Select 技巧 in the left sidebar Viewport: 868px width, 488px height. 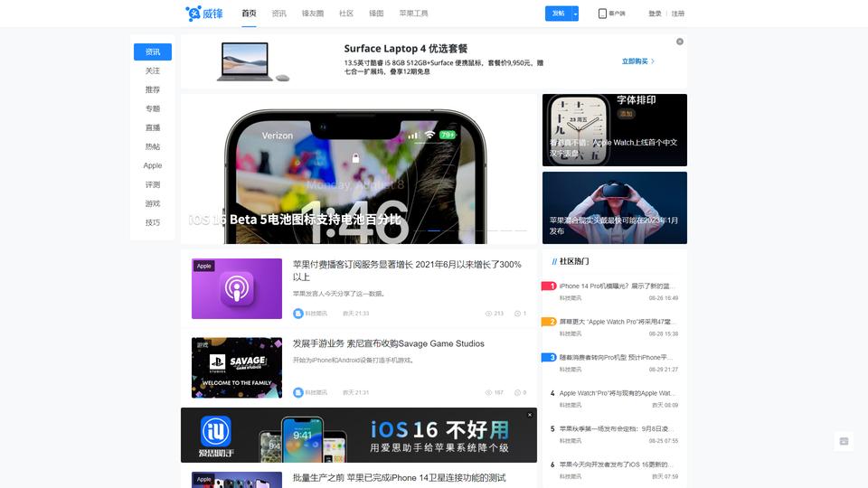(x=153, y=222)
